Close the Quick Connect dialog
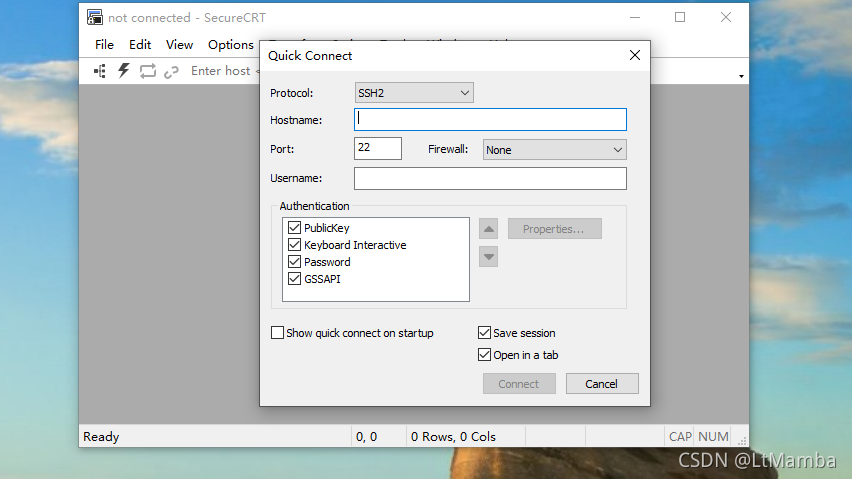The width and height of the screenshot is (852, 479). 635,55
